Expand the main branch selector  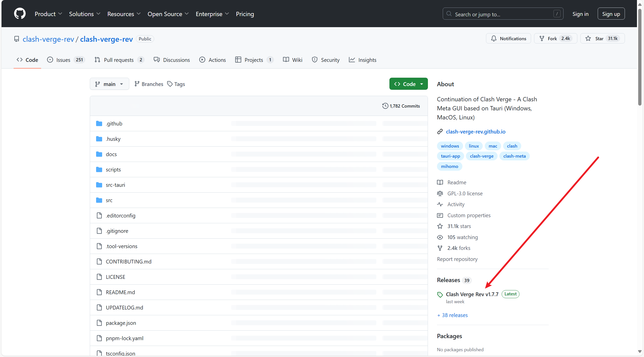109,84
